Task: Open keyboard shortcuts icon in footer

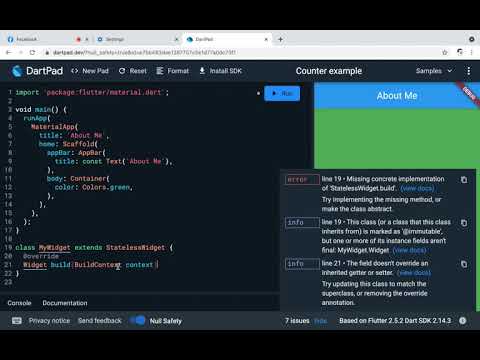Action: (x=17, y=321)
